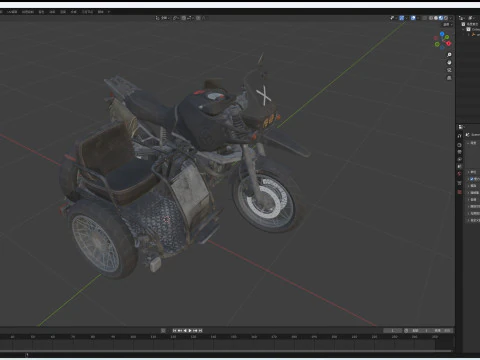Toggle viewport gizmos visibility
The width and height of the screenshot is (480, 360).
(402, 18)
